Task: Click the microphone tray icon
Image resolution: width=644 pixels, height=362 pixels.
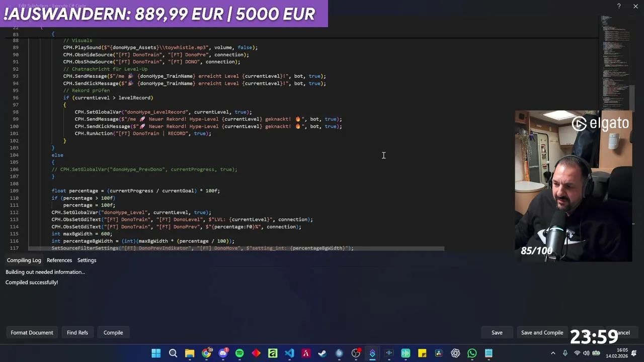Action: point(565,353)
